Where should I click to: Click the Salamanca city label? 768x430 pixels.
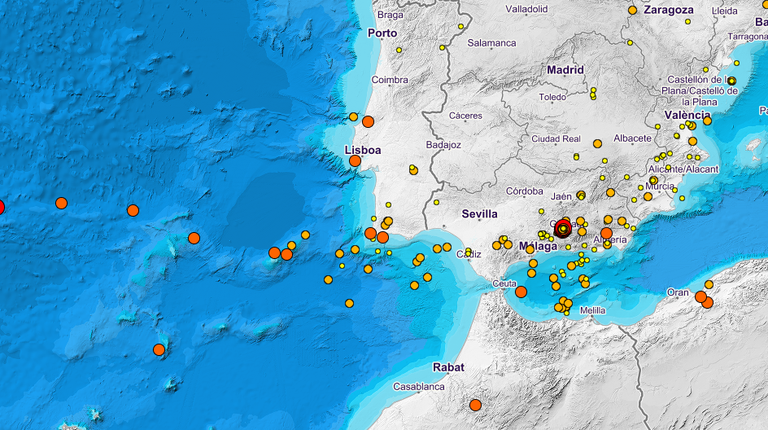(x=492, y=43)
